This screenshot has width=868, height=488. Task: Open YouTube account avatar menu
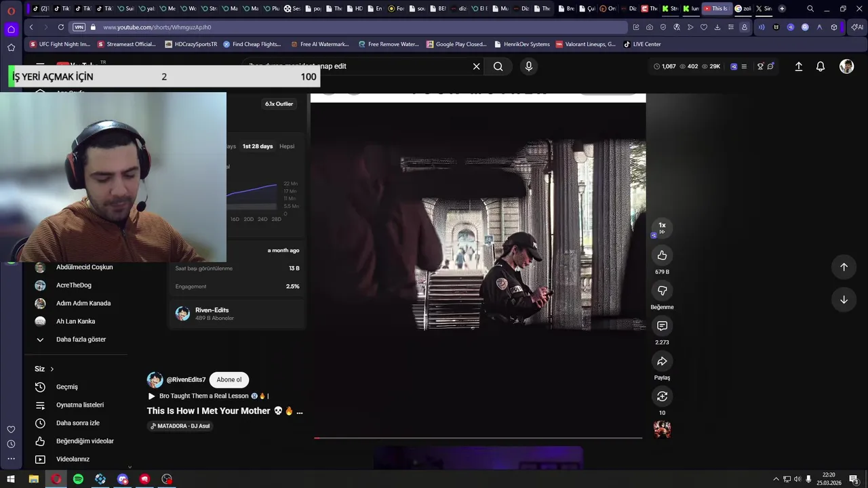[846, 66]
